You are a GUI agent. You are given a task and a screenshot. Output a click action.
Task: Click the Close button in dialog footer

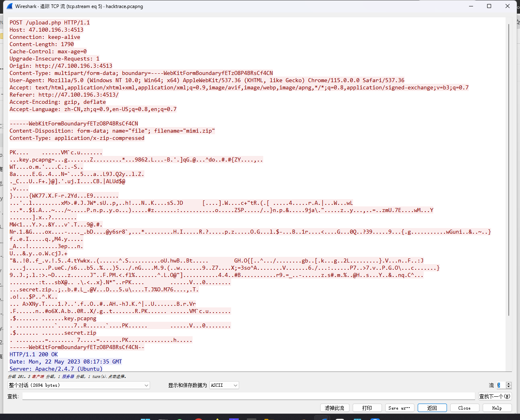[465, 408]
